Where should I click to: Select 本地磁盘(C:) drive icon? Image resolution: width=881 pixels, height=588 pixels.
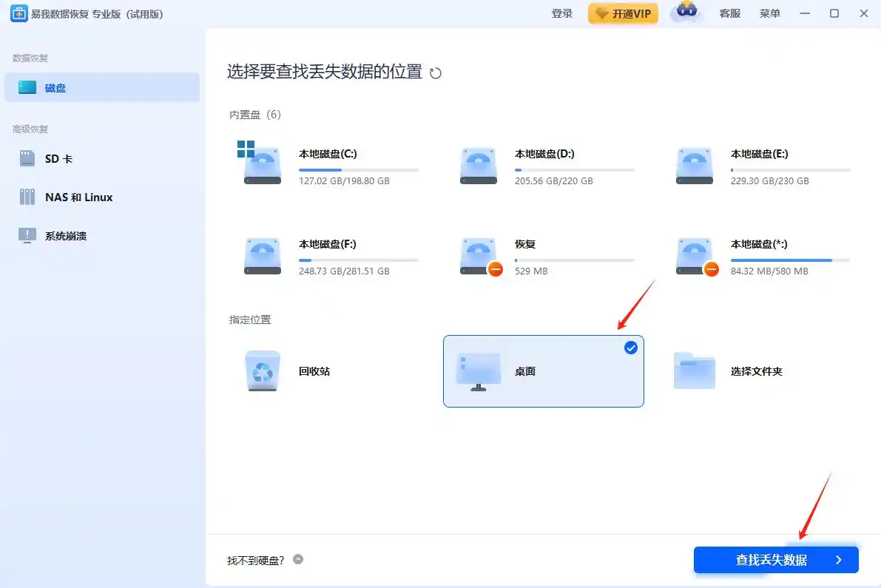[262, 164]
